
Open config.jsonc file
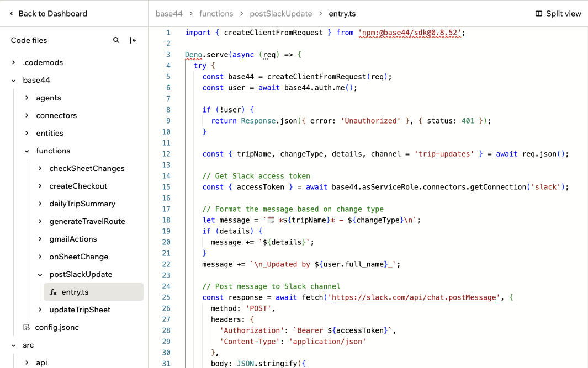pyautogui.click(x=57, y=328)
